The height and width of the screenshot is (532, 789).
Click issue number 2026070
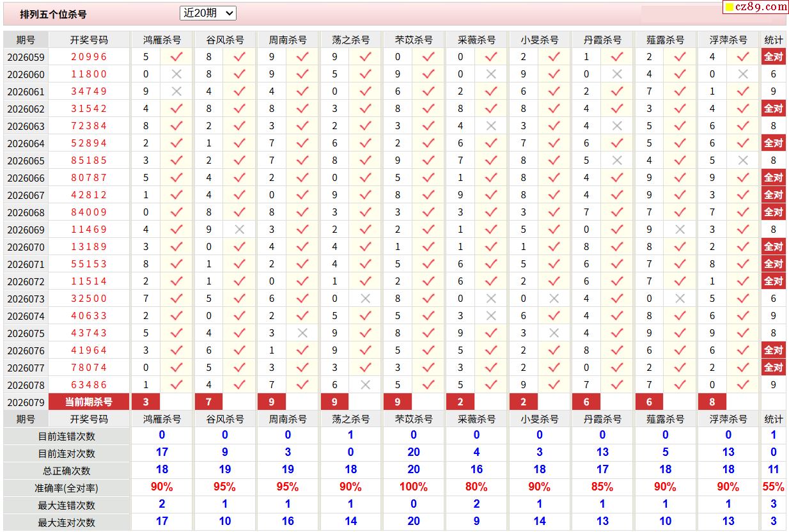pos(26,247)
